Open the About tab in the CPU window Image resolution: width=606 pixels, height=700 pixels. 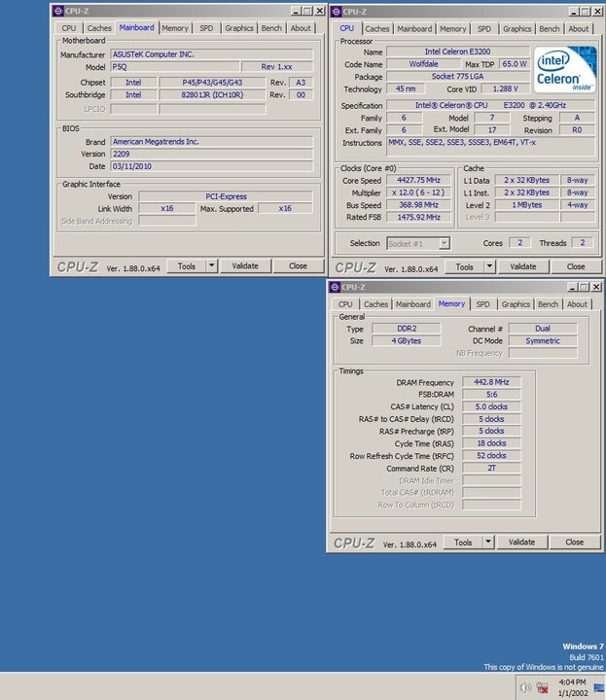coord(579,28)
